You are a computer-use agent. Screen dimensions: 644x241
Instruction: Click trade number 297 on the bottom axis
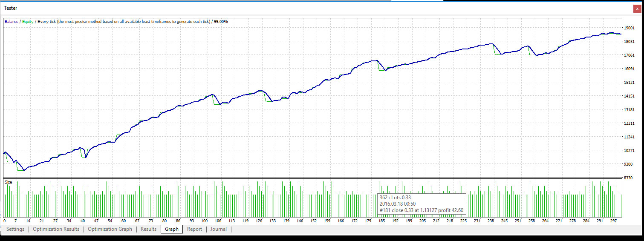(613, 221)
